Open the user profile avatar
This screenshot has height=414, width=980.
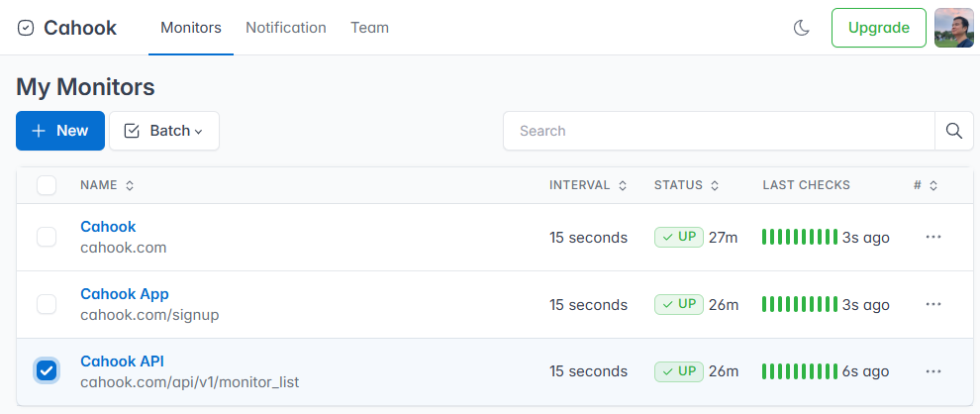tap(953, 28)
